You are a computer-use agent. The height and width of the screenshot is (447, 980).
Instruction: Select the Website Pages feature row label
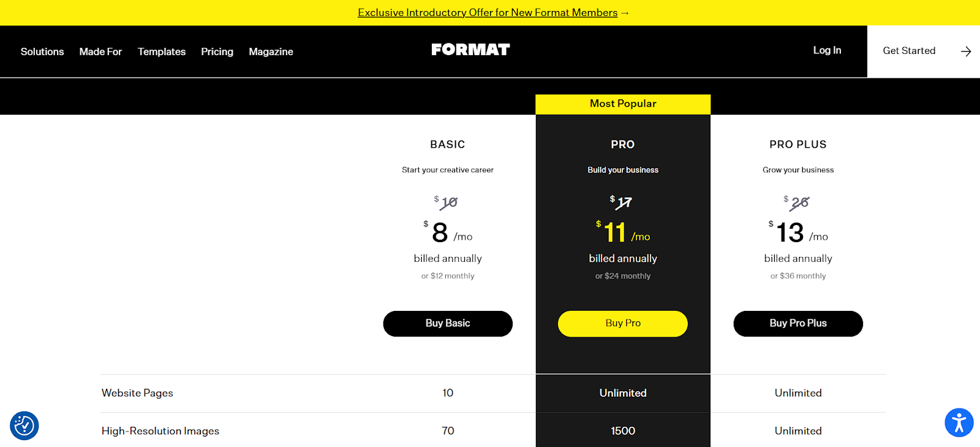(137, 393)
